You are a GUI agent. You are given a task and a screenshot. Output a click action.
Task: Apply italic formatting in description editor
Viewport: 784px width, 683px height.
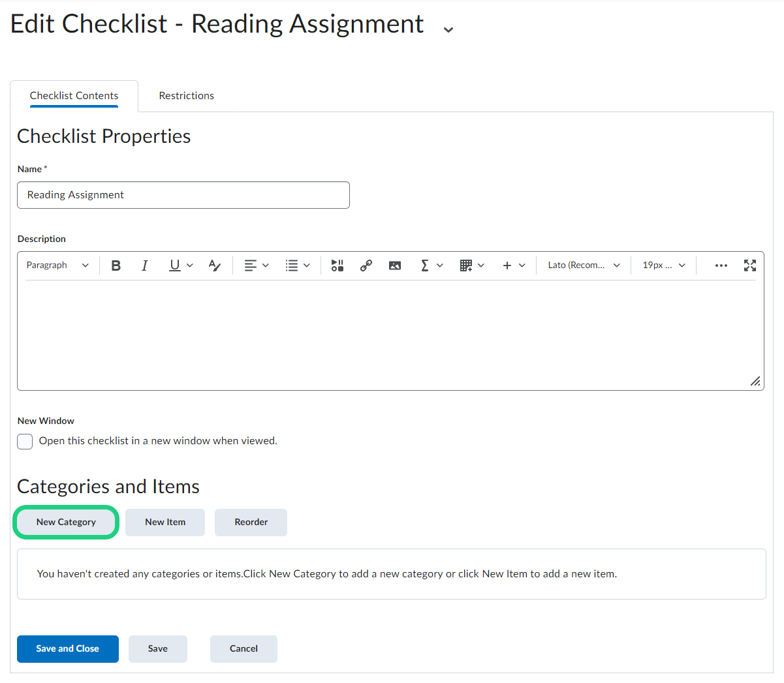[145, 266]
